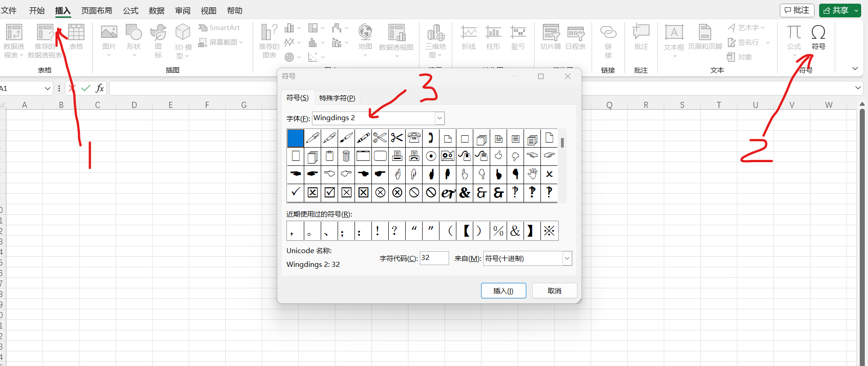The width and height of the screenshot is (868, 366).
Task: Expand the Name Box dropdown
Action: click(x=48, y=89)
